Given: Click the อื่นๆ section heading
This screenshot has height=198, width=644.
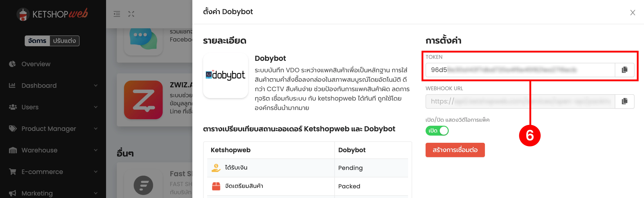Looking at the screenshot, I should 125,153.
